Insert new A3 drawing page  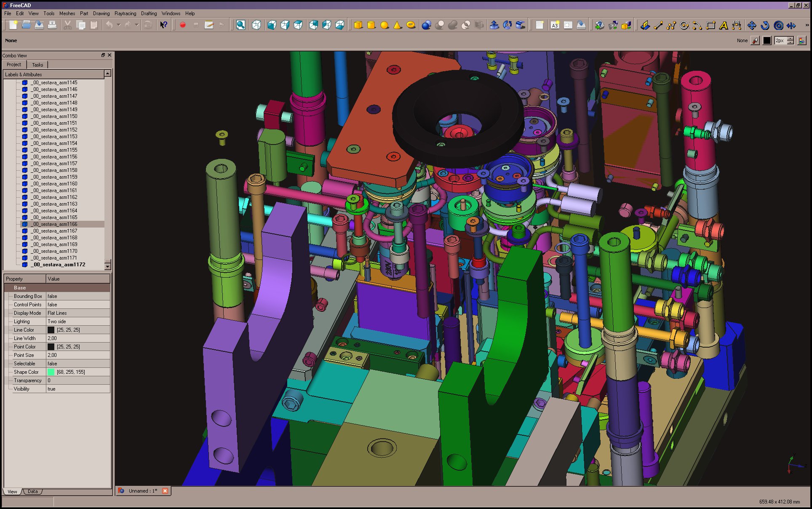pyautogui.click(x=555, y=25)
